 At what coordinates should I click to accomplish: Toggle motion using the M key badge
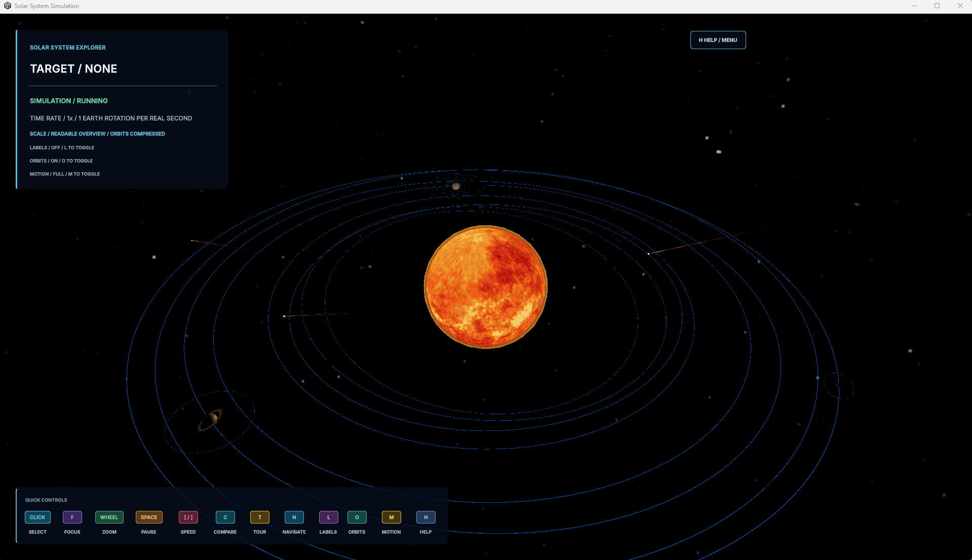392,517
